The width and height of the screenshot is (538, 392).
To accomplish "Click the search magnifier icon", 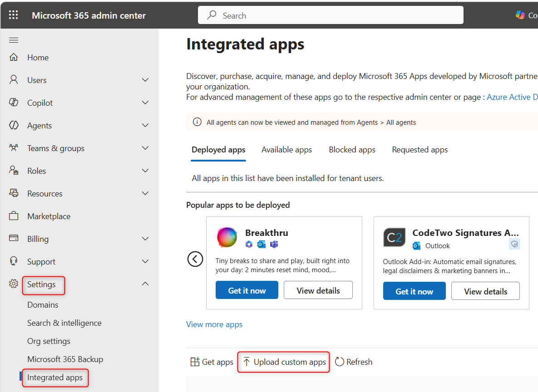I will click(212, 15).
